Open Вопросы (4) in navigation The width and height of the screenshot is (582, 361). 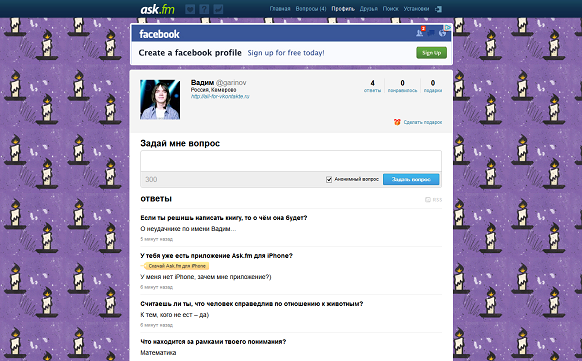coord(311,9)
